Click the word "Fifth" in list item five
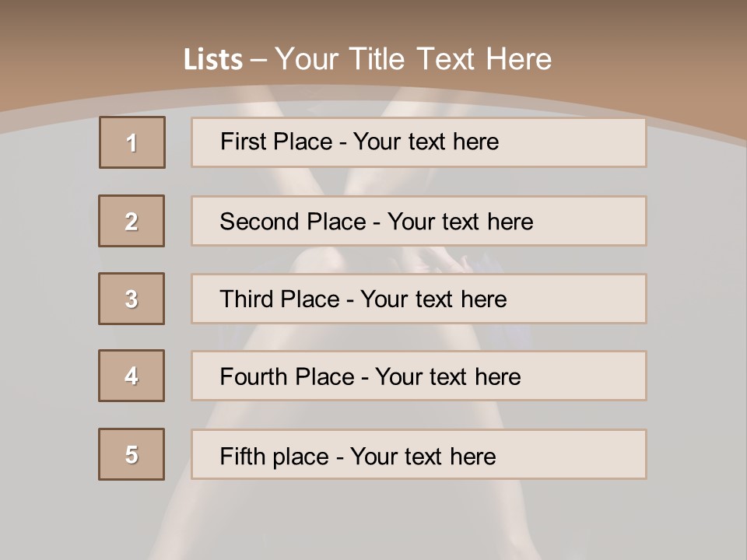This screenshot has height=560, width=747. coord(244,456)
